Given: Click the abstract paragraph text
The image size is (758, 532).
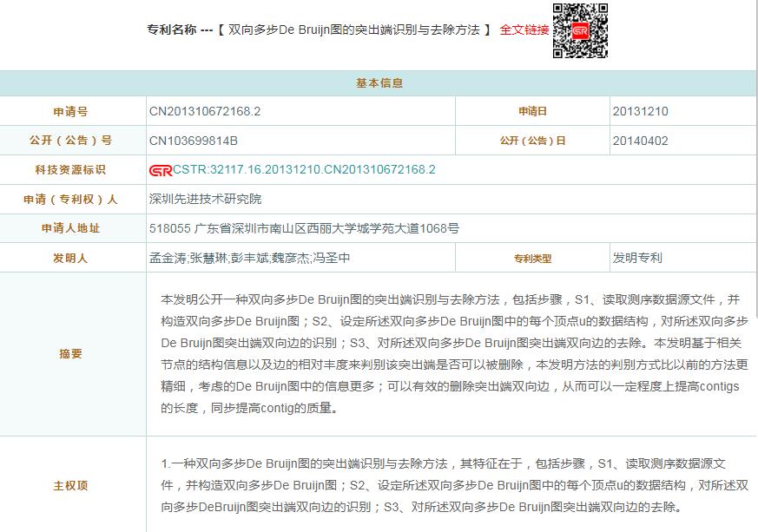Looking at the screenshot, I should point(452,353).
